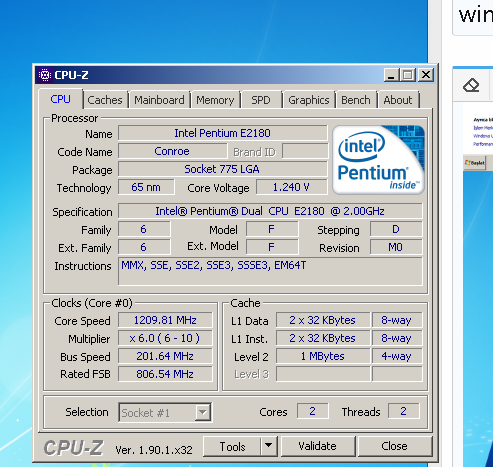
Task: Select the CPU tab
Action: (60, 99)
